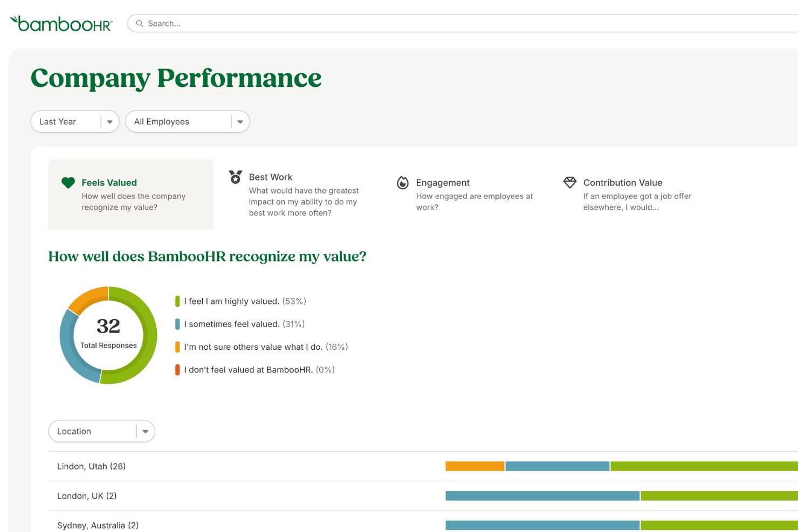The width and height of the screenshot is (798, 532).
Task: Click the green legend marker for highly valued
Action: [178, 301]
